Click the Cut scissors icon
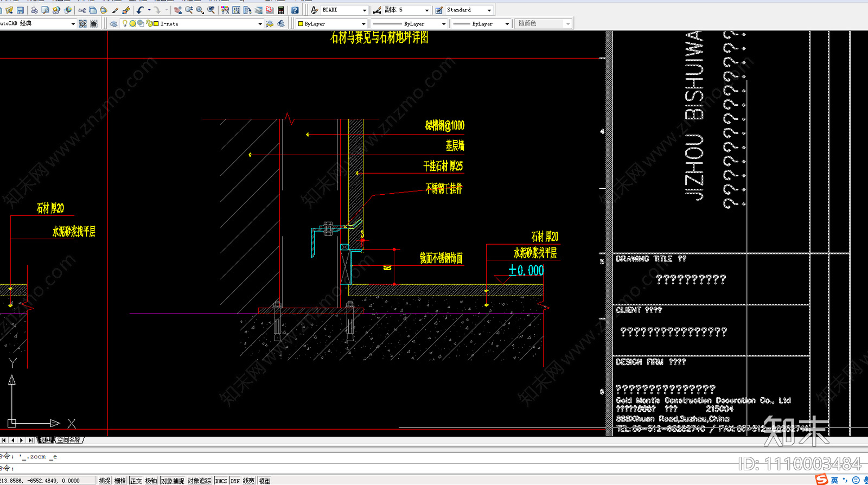The width and height of the screenshot is (868, 485). coord(82,10)
